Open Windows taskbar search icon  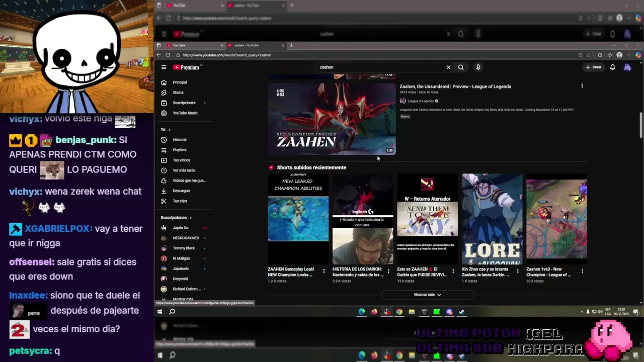click(172, 312)
